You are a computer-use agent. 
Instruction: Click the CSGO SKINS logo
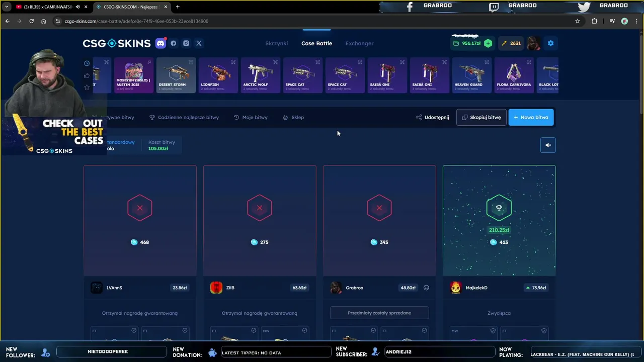(117, 43)
